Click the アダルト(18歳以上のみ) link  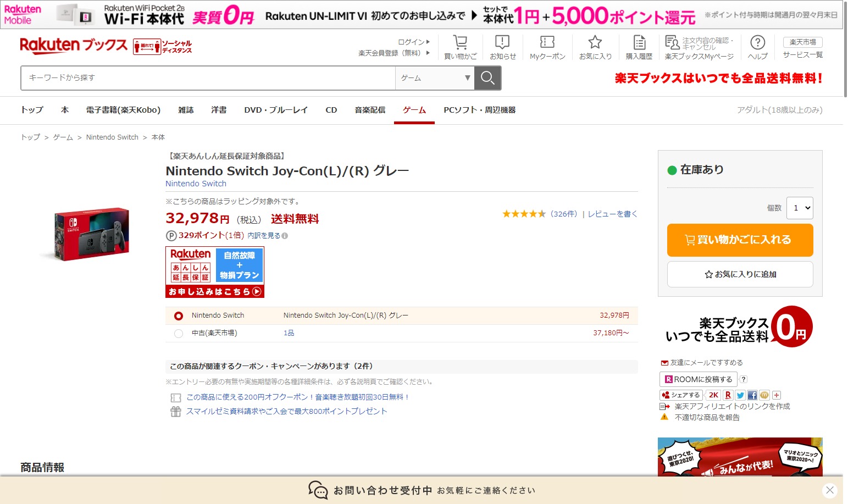(780, 110)
